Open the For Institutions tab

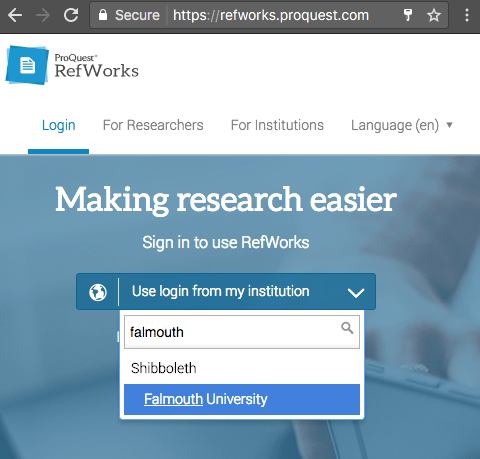tap(277, 125)
